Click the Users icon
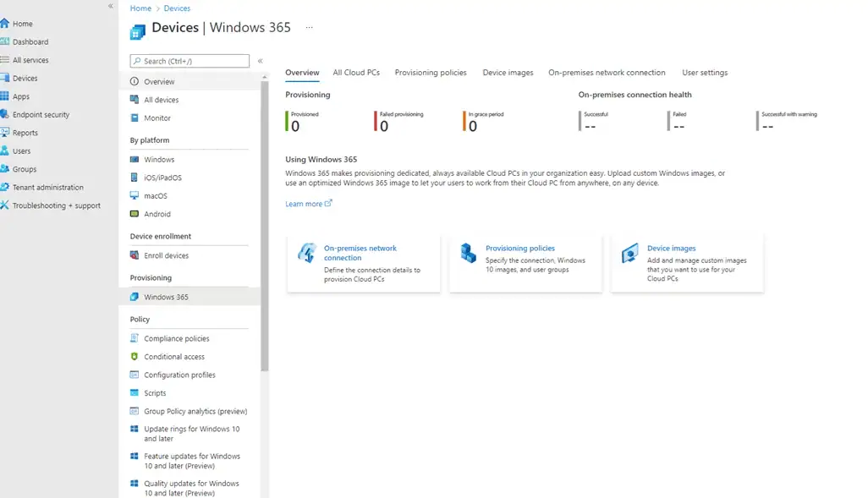Viewport: 868px width, 498px height. coord(5,150)
